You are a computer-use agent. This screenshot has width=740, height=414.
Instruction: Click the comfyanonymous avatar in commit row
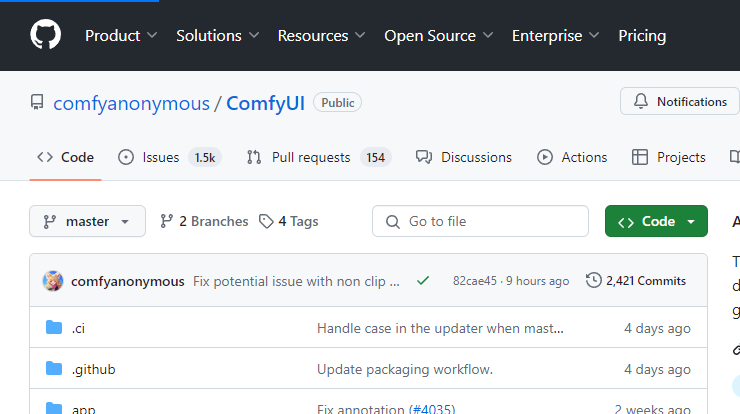click(x=53, y=281)
